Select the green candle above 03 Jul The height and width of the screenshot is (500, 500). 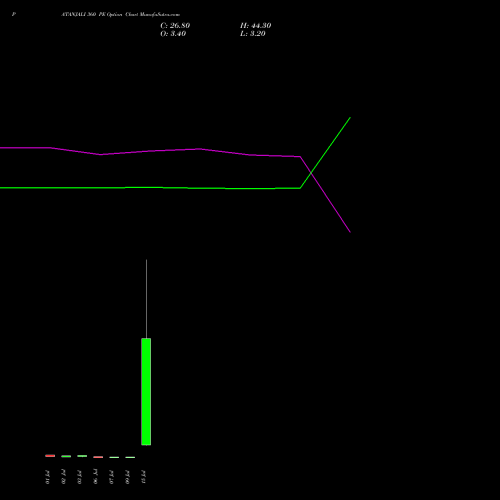[82, 456]
